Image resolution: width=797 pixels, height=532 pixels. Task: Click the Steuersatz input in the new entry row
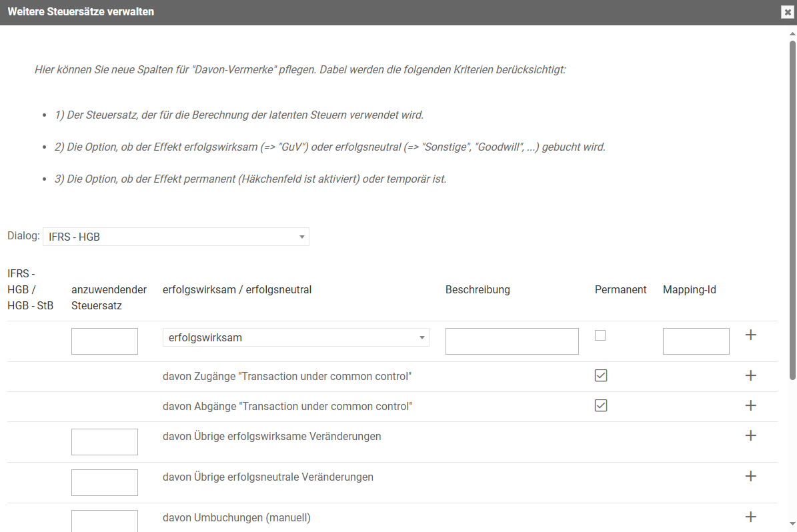pos(105,341)
